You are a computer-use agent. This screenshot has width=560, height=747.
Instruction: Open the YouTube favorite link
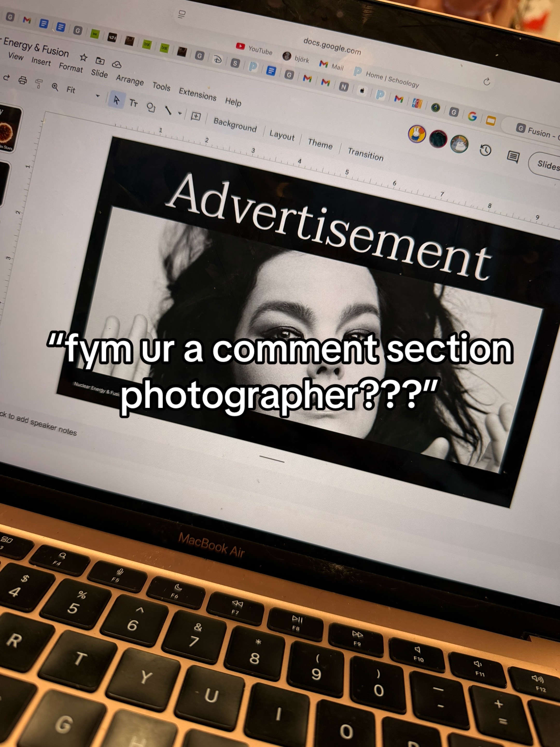coord(254,49)
